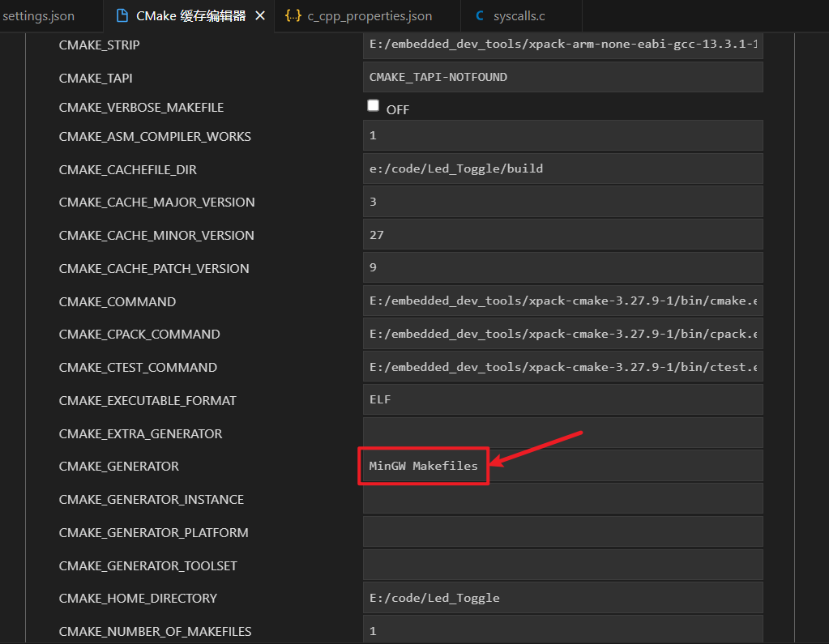Edit the CMAKE_TAPI value field
The height and width of the screenshot is (644, 829).
click(563, 77)
